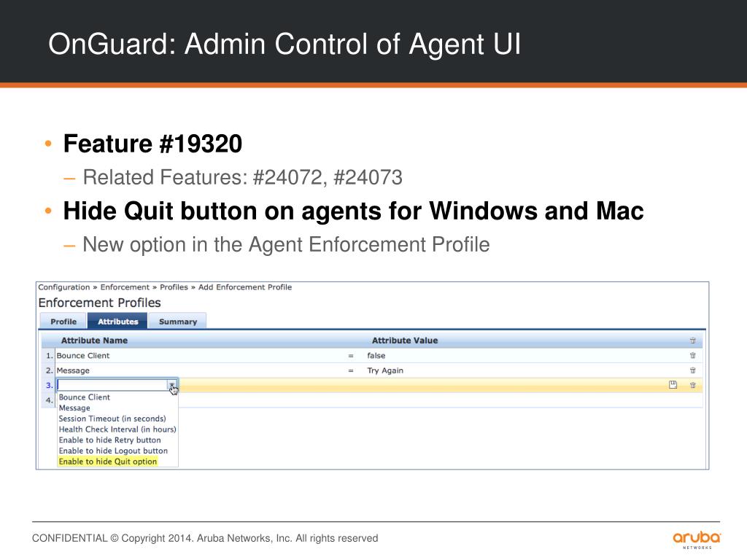
Task: Open the Attributes tab
Action: point(117,322)
